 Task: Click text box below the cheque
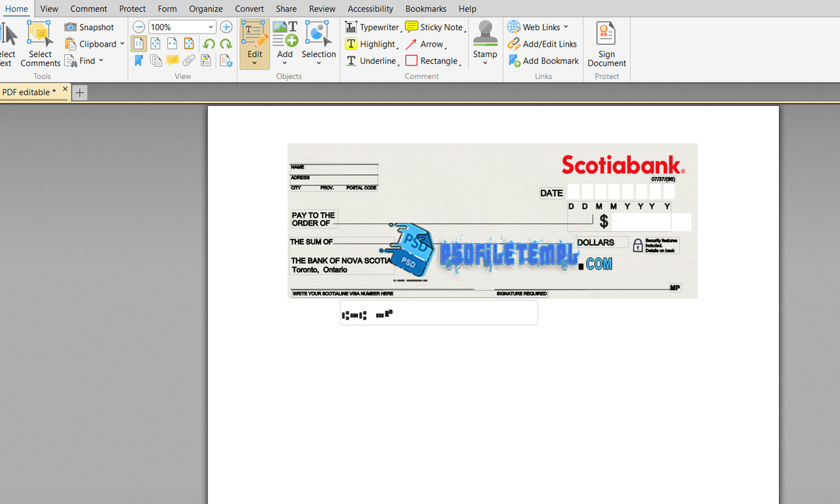pos(438,312)
